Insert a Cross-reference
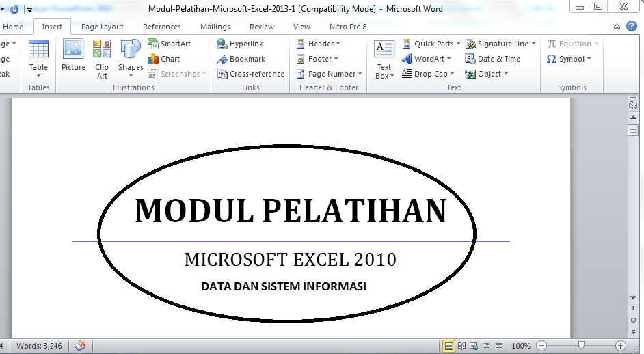644x354 pixels. pos(250,74)
